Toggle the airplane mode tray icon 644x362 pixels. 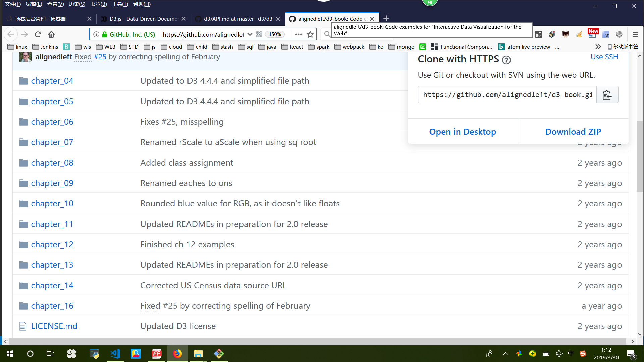tap(559, 353)
